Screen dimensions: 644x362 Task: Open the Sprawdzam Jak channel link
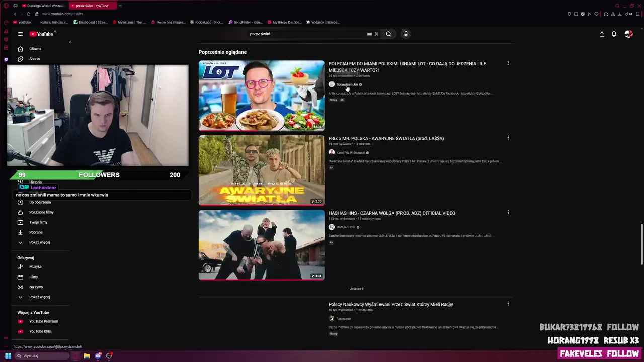tap(347, 84)
